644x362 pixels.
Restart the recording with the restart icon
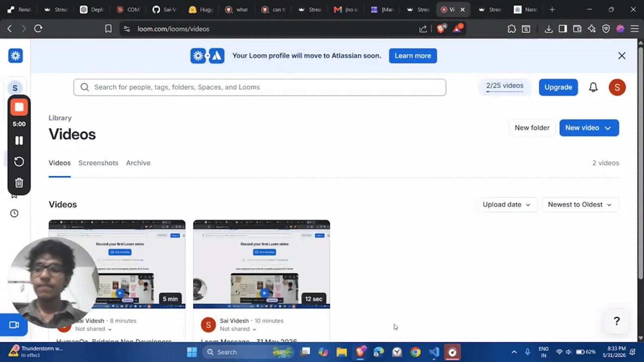[19, 162]
